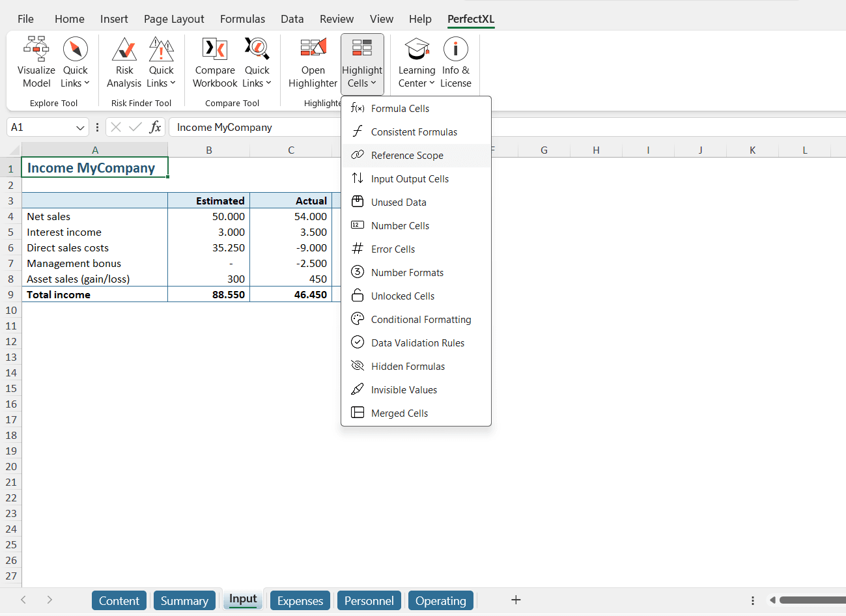Open the Expenses sheet tab

click(300, 600)
